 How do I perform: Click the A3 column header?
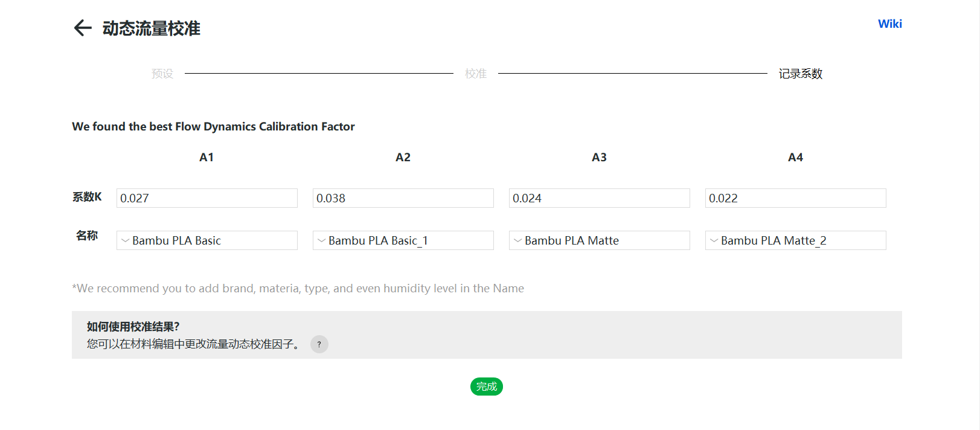[599, 157]
